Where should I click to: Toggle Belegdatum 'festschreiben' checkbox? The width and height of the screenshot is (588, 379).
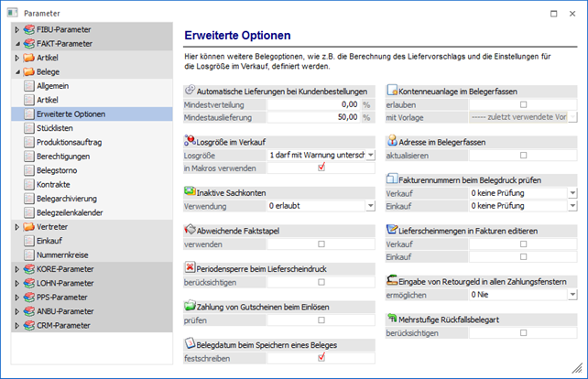pos(321,358)
